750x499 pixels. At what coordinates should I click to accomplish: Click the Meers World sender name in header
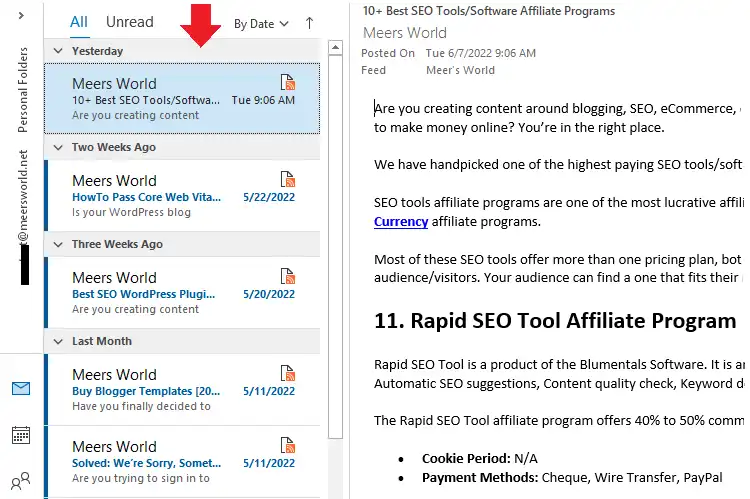click(405, 33)
